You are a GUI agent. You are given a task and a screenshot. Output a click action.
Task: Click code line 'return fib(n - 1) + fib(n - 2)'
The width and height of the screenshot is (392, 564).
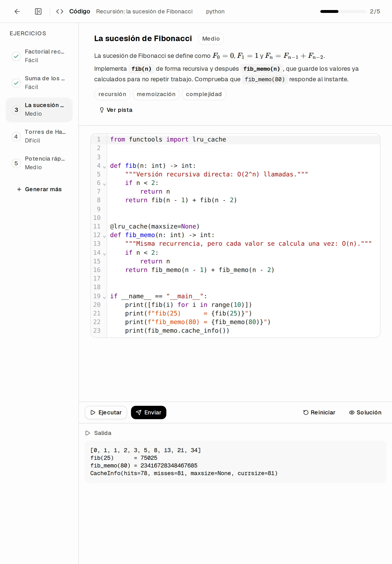pyautogui.click(x=181, y=200)
